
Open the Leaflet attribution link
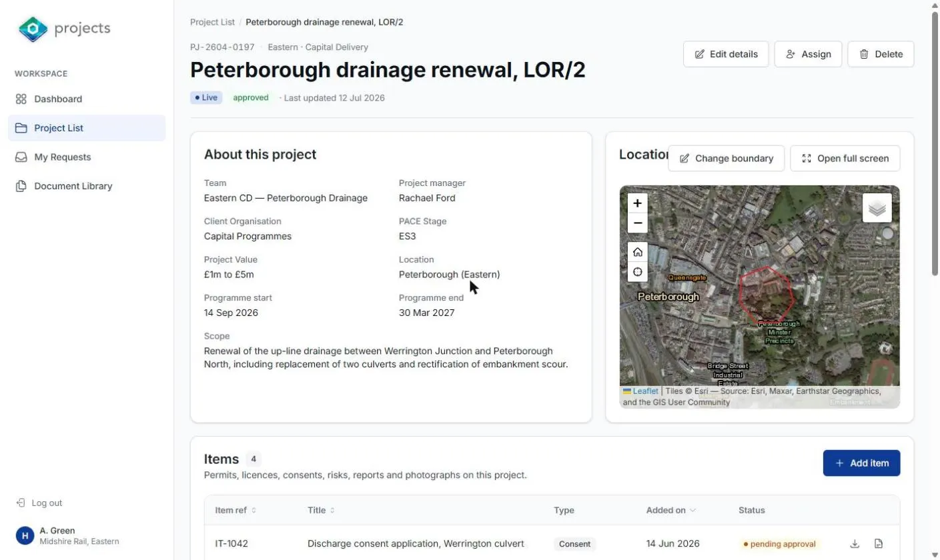[645, 391]
